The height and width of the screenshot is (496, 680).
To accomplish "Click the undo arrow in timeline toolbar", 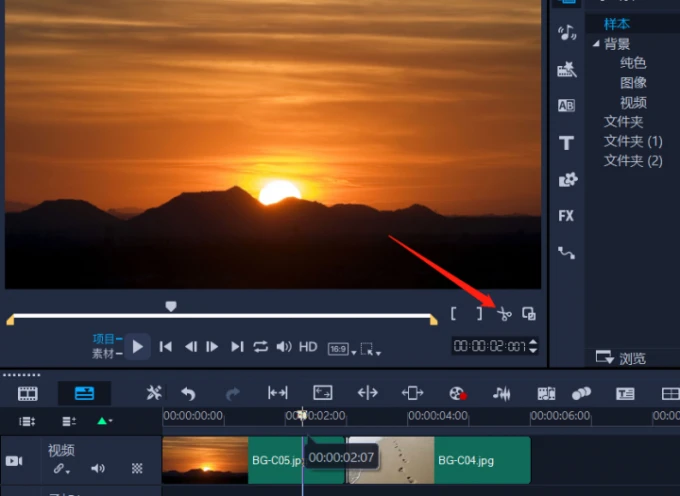I will [x=187, y=393].
